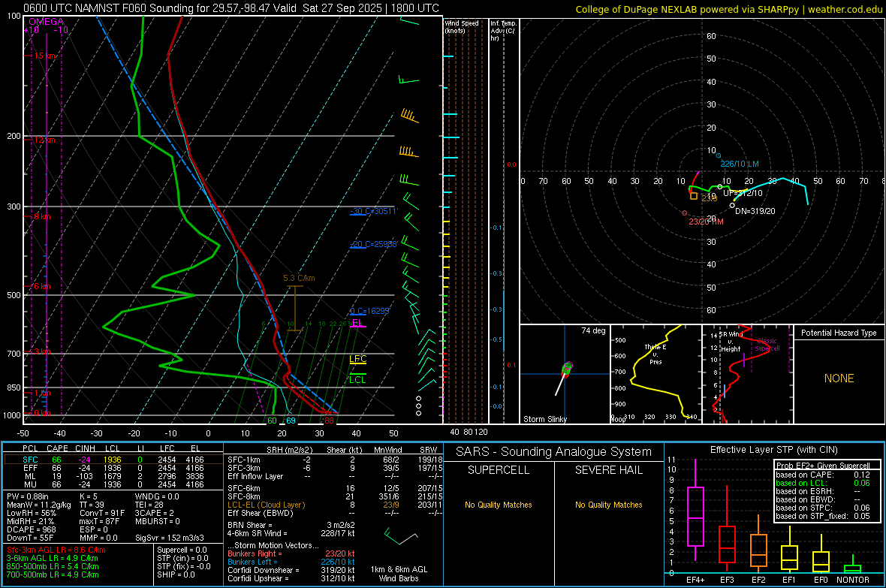Click the EL marker on the skew-T
The image size is (886, 588).
tap(357, 323)
